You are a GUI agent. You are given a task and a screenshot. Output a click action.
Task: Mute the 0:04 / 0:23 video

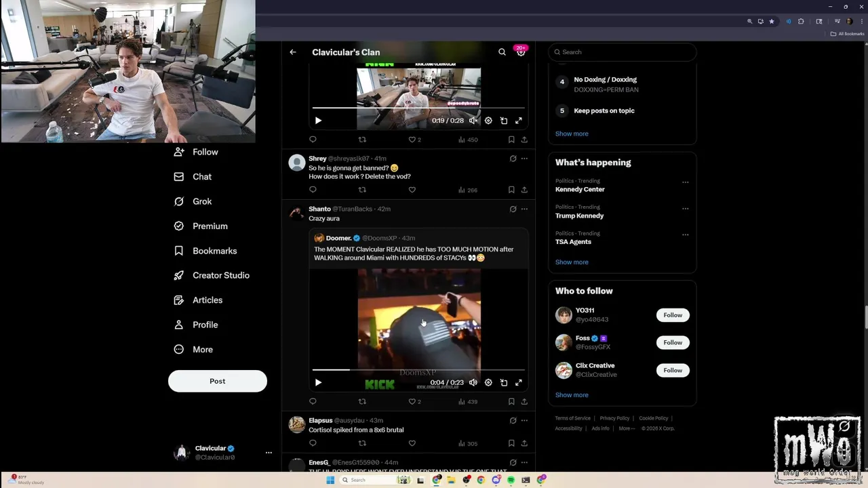point(473,383)
